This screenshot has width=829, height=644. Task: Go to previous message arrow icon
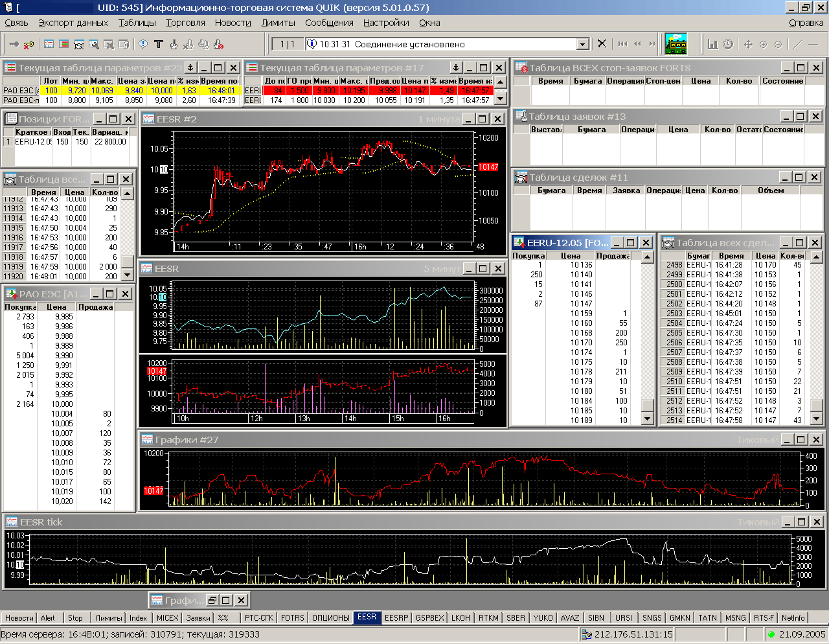coord(637,44)
